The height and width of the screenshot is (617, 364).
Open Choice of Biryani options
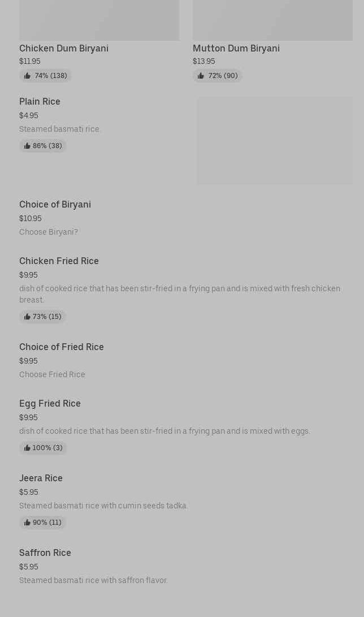coord(55,205)
